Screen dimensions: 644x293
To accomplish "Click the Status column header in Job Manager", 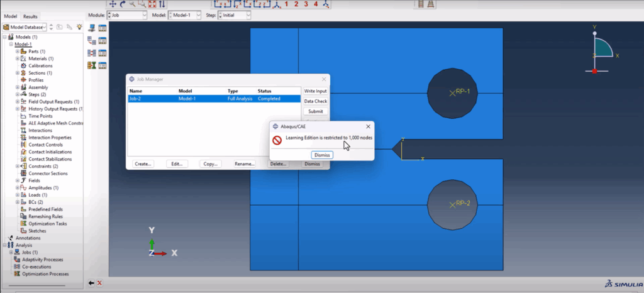I will tap(279, 91).
